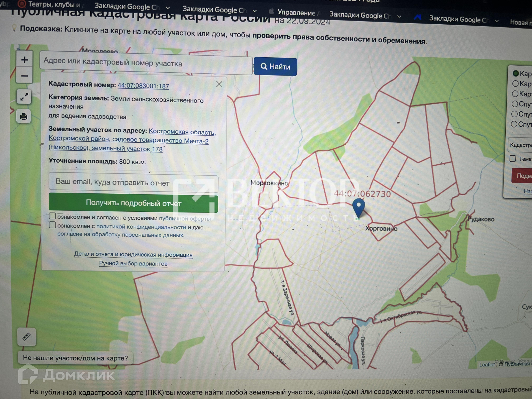532x399 pixels.
Task: Zoom in the map with plus button
Action: [x=24, y=60]
